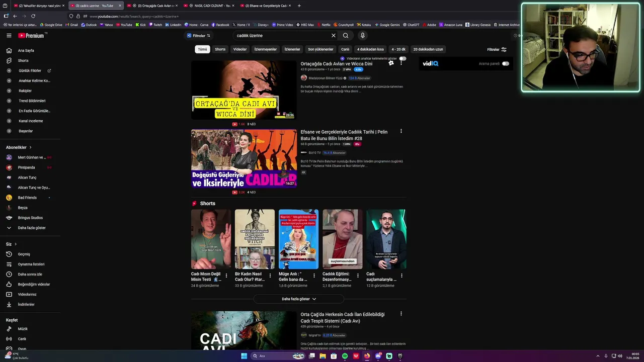Switch to NASIL CADI OLDUM browser tab
The height and width of the screenshot is (362, 644).
pyautogui.click(x=209, y=6)
